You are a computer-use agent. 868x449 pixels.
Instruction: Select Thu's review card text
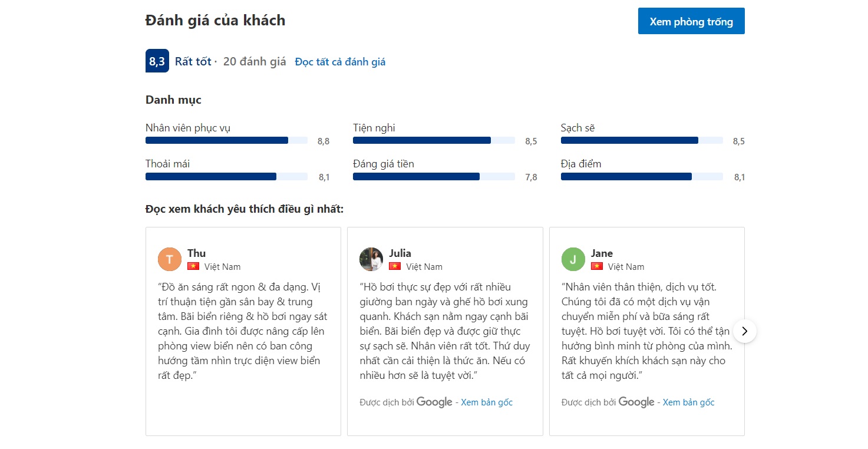242,331
